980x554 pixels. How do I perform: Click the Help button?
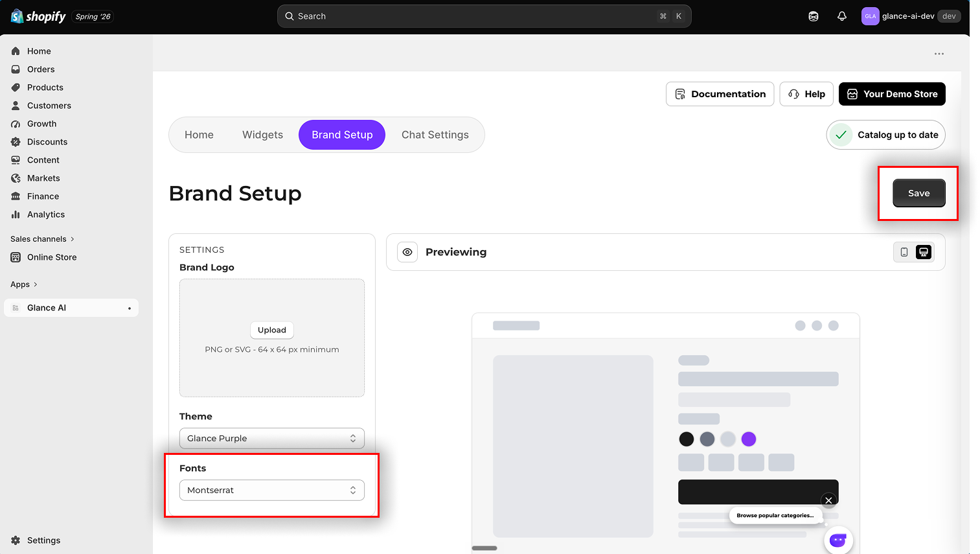pyautogui.click(x=806, y=94)
